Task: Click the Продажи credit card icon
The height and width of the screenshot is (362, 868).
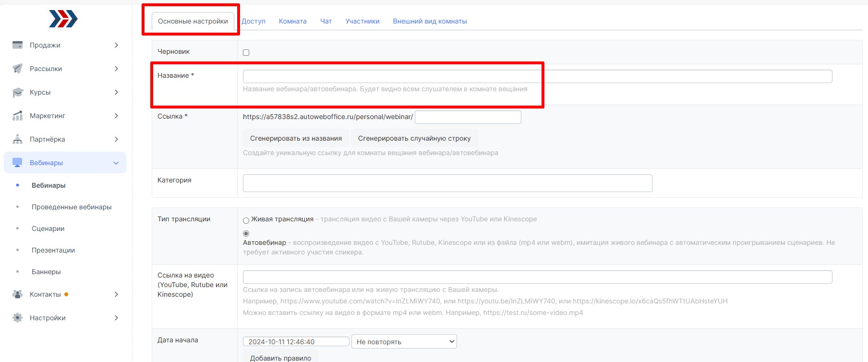Action: [x=18, y=45]
